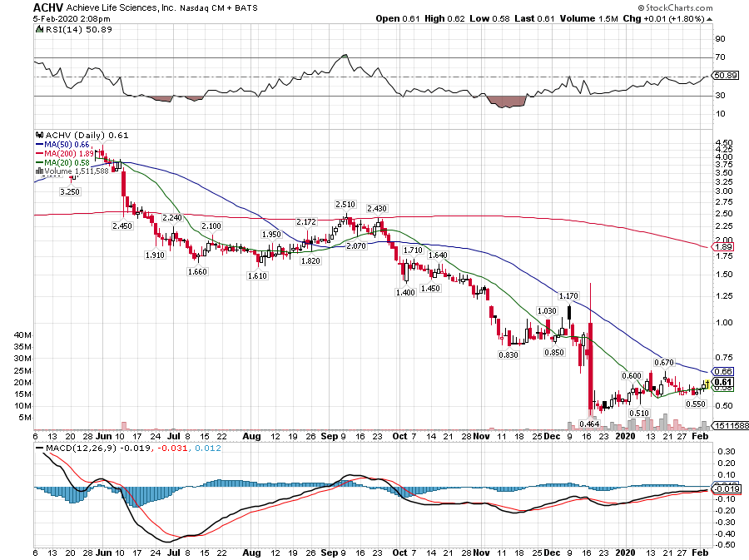Click the RSI line icon beside RSI(14)

(x=39, y=30)
